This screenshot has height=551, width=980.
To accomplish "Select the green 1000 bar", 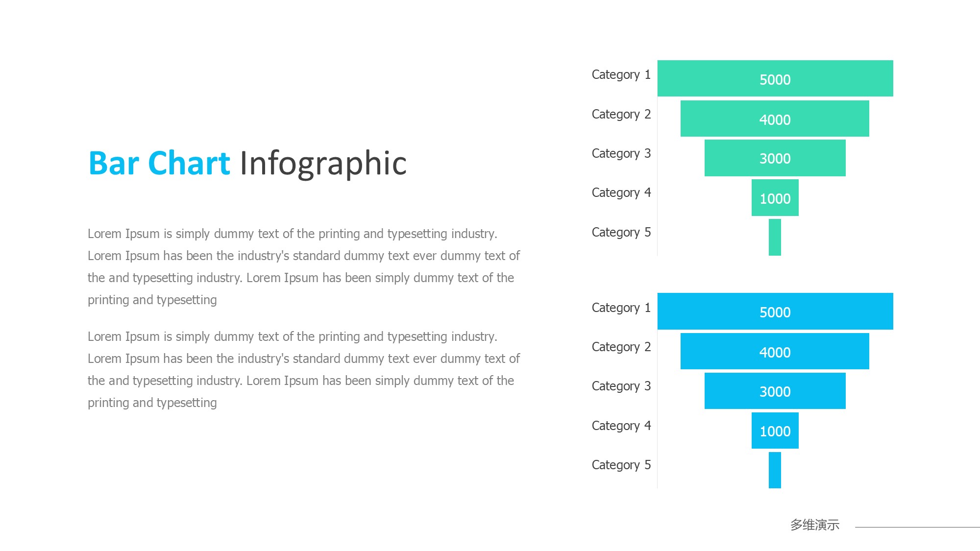I will click(x=775, y=198).
